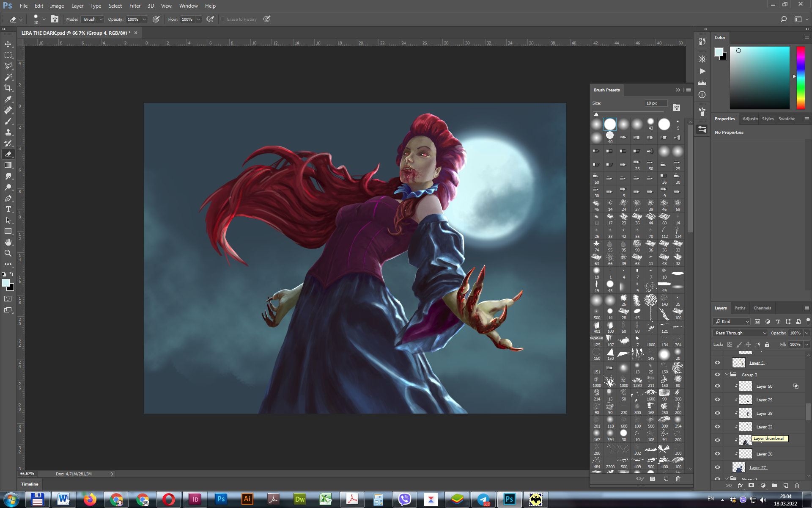Select the Rectangular Marquee tool

point(8,55)
